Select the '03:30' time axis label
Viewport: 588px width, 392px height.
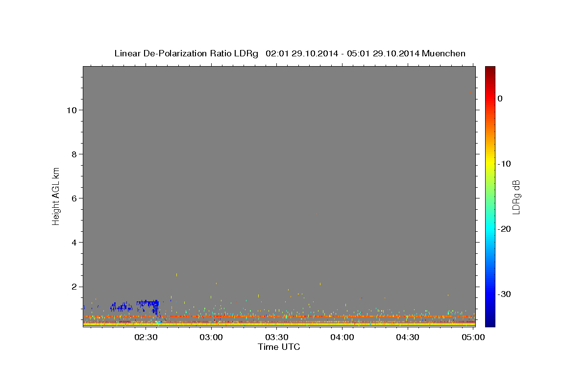coord(276,337)
